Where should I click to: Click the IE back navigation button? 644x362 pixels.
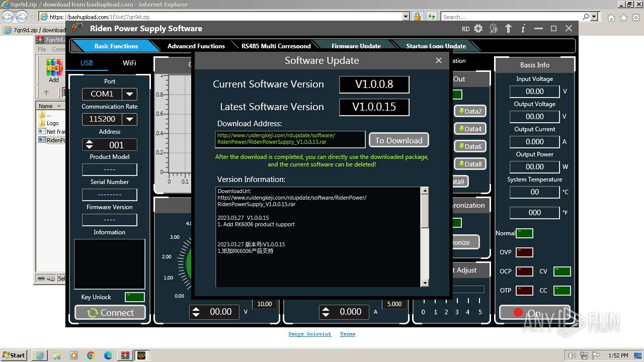(x=8, y=17)
